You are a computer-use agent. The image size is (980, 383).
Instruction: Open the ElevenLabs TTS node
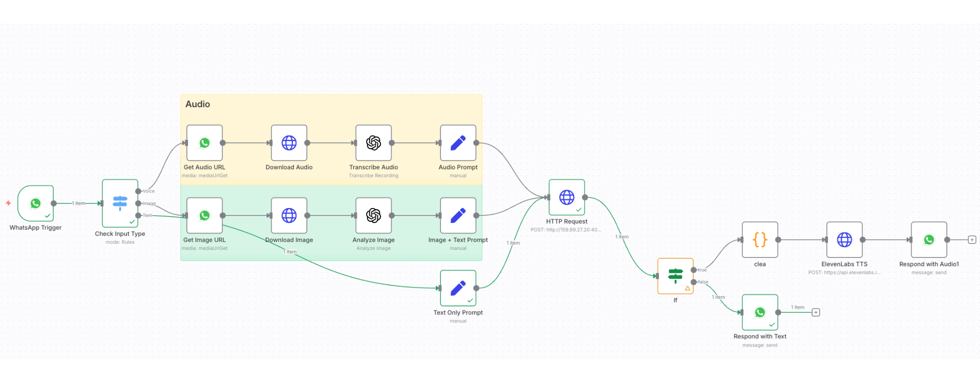pyautogui.click(x=844, y=240)
